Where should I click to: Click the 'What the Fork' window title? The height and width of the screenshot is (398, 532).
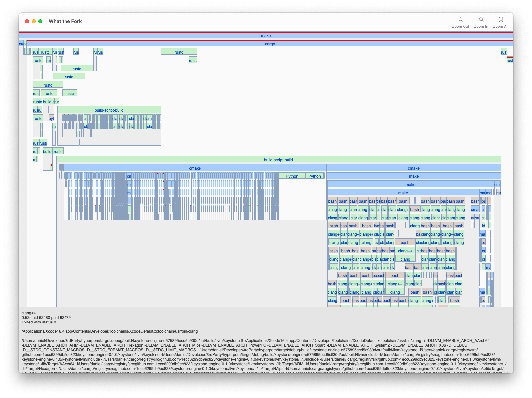65,21
